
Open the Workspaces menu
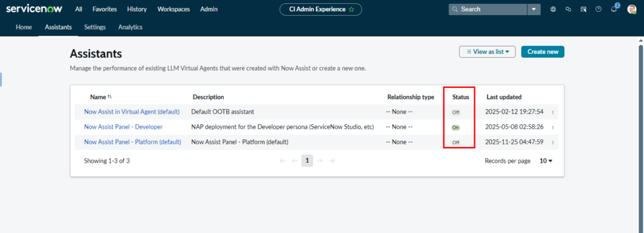pyautogui.click(x=174, y=9)
